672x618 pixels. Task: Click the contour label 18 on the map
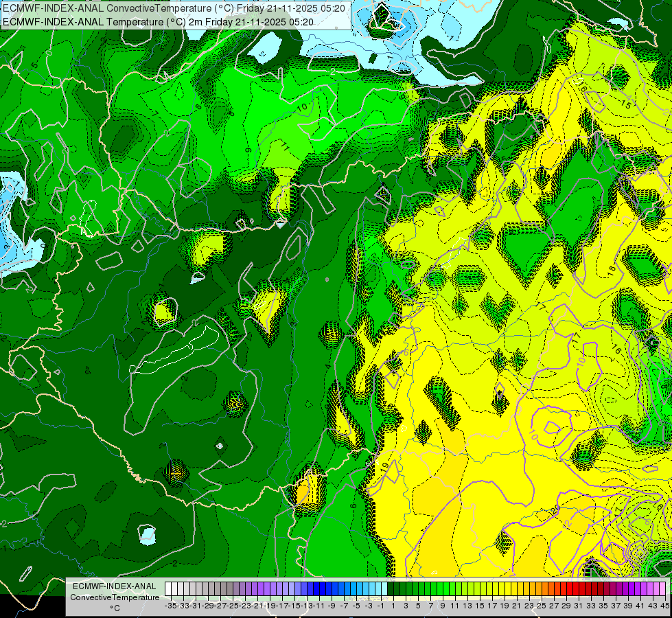click(612, 270)
